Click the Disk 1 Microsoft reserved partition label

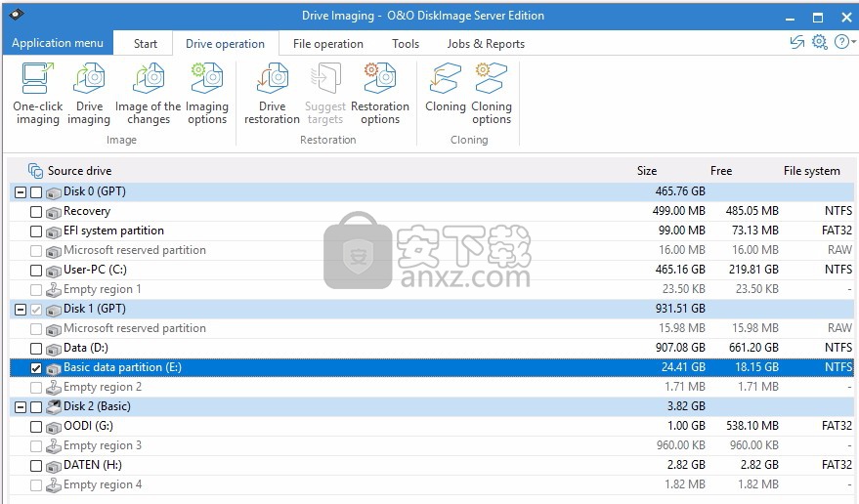135,328
